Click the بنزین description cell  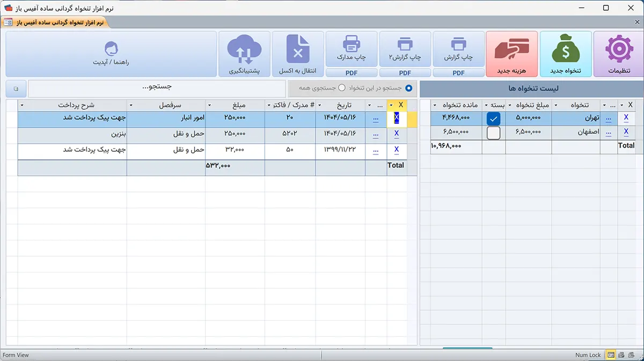pos(72,135)
